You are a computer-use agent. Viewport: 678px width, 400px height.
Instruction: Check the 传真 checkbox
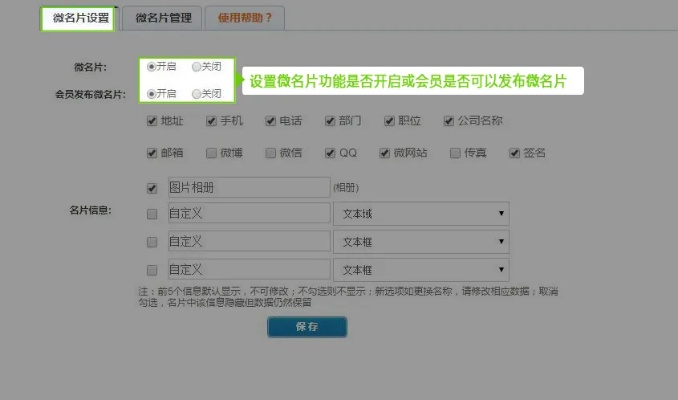pos(455,153)
